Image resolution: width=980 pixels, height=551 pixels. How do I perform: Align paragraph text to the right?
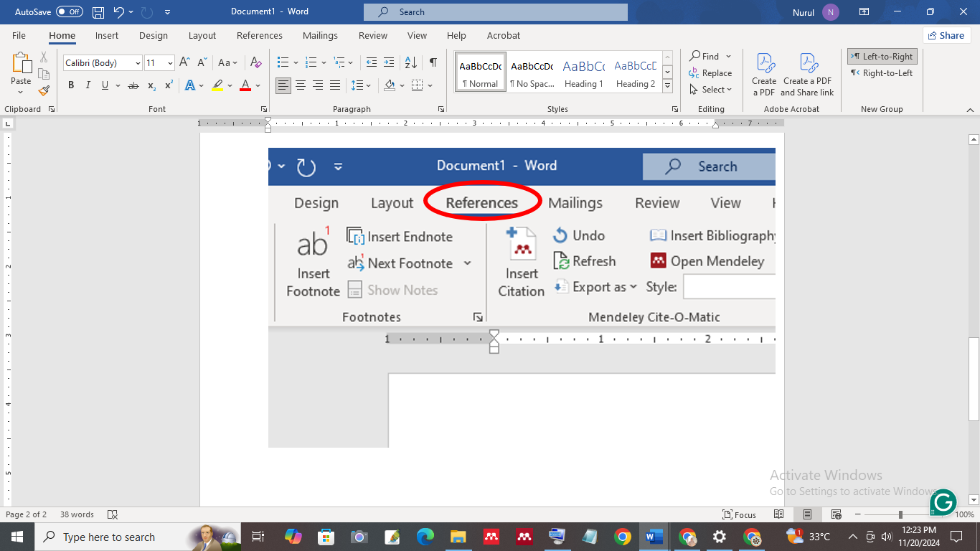click(x=318, y=85)
